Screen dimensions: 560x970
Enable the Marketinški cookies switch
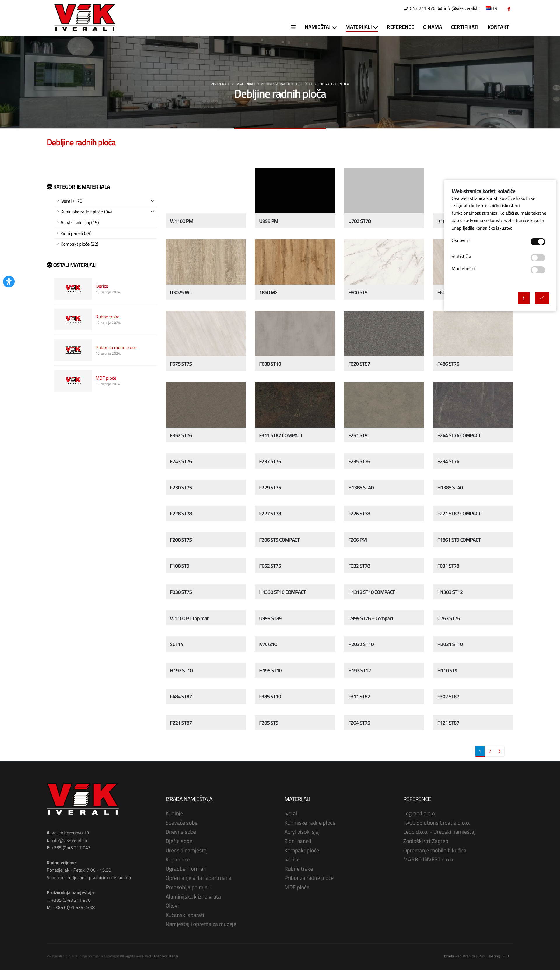coord(537,270)
